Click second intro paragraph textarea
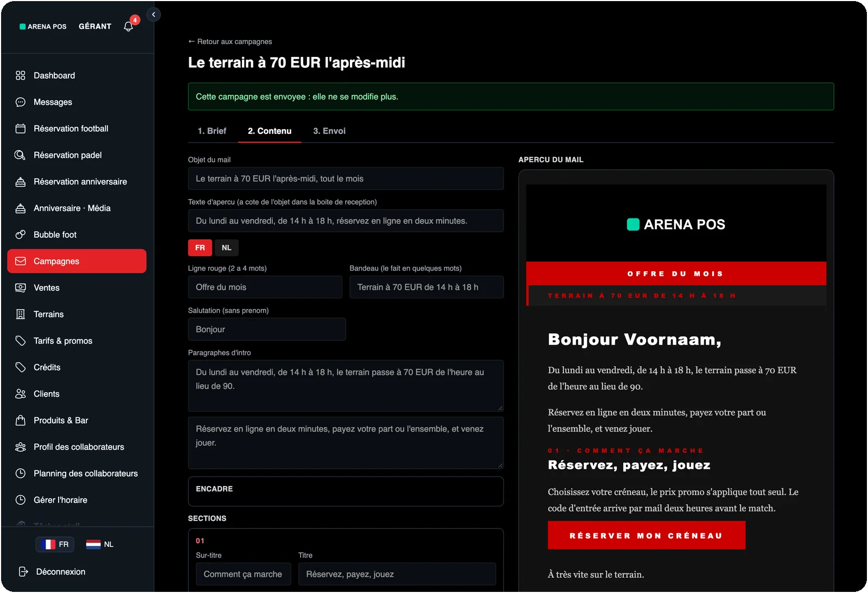This screenshot has width=868, height=593. pyautogui.click(x=346, y=443)
